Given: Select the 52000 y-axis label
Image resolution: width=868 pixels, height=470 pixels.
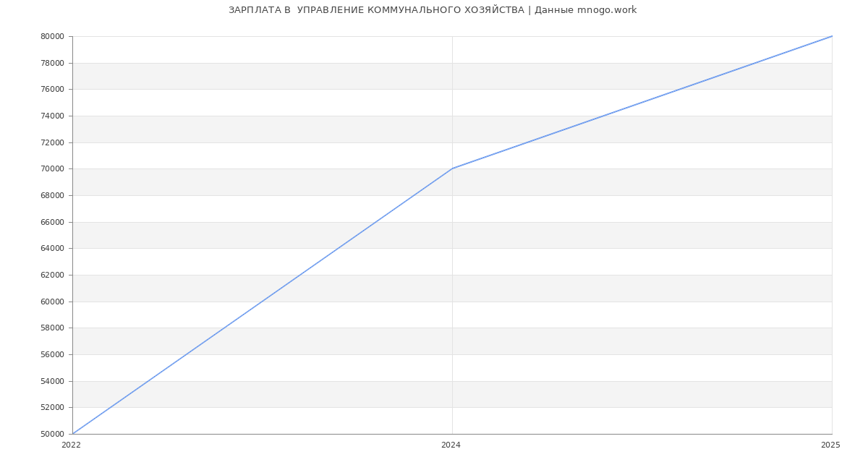Looking at the screenshot, I should pyautogui.click(x=52, y=408).
